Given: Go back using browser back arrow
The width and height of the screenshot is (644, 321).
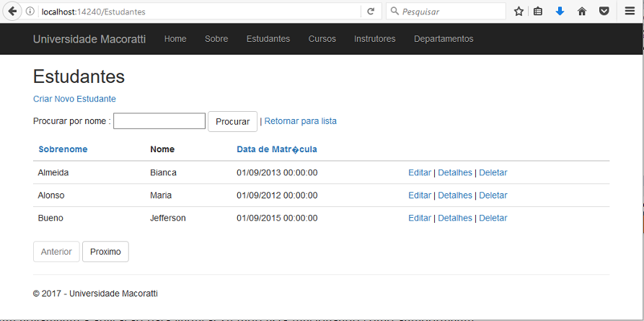Looking at the screenshot, I should tap(12, 11).
